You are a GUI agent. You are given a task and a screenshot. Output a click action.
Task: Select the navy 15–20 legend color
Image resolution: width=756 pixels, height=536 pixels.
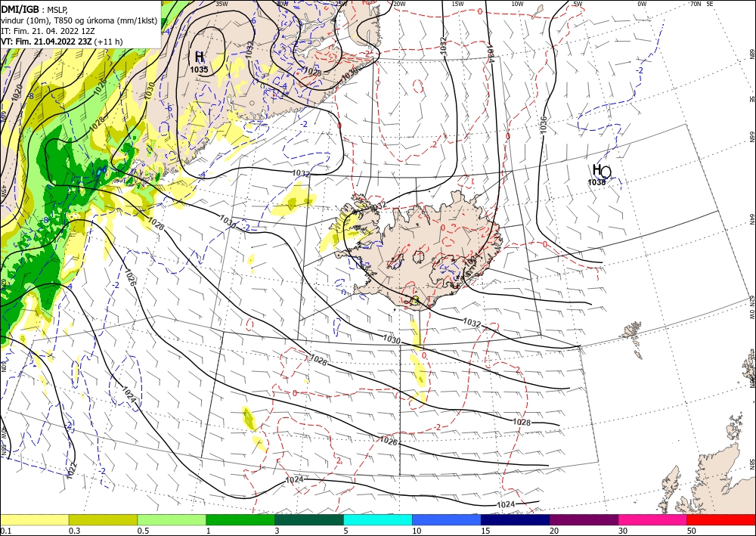click(516, 519)
